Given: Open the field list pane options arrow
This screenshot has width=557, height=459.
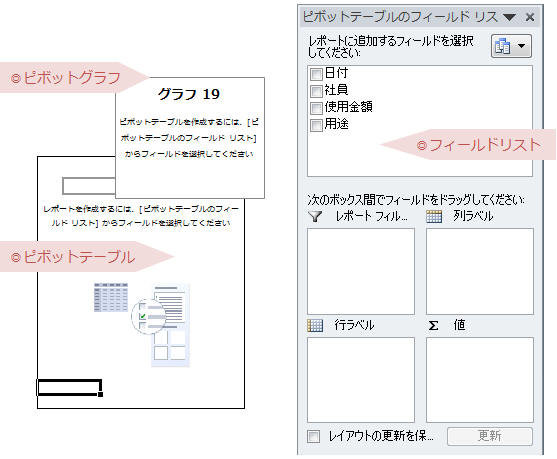Looking at the screenshot, I should point(509,17).
